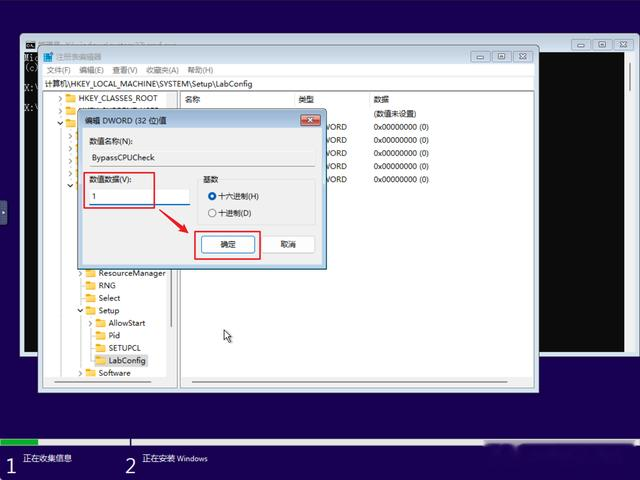Close the command prompt window
This screenshot has width=640, height=480.
pos(623,44)
